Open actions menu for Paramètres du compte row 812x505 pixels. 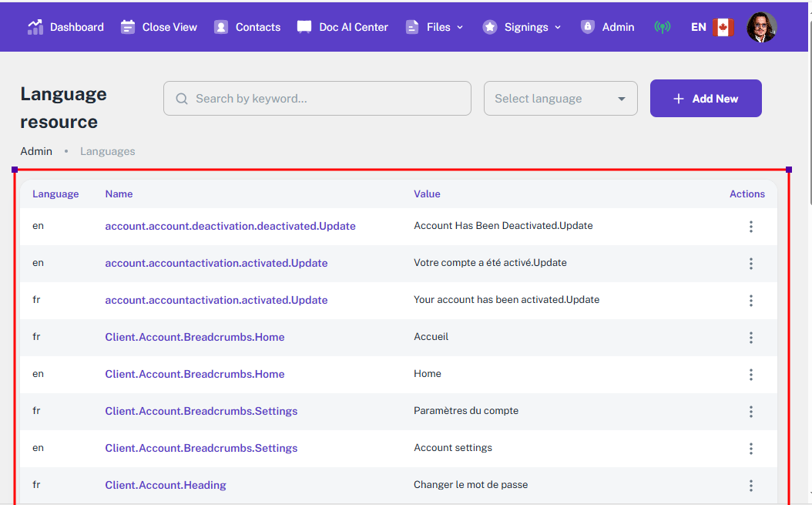[750, 412]
